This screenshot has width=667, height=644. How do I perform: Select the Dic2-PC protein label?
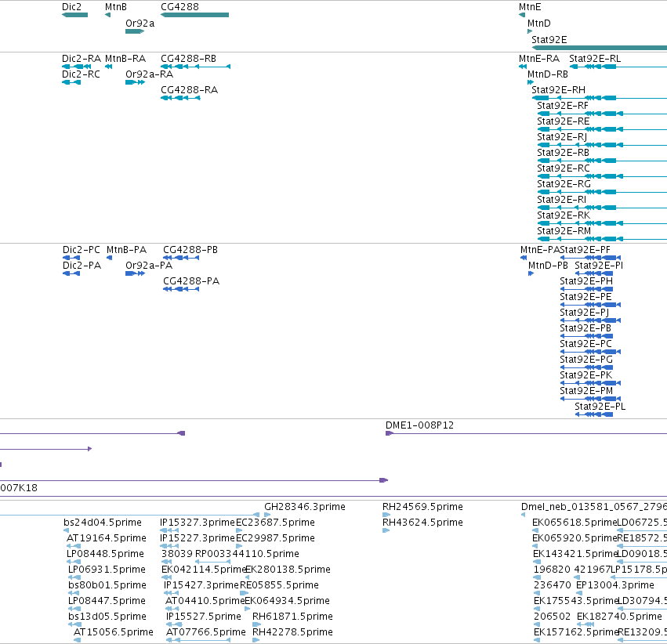click(x=82, y=250)
